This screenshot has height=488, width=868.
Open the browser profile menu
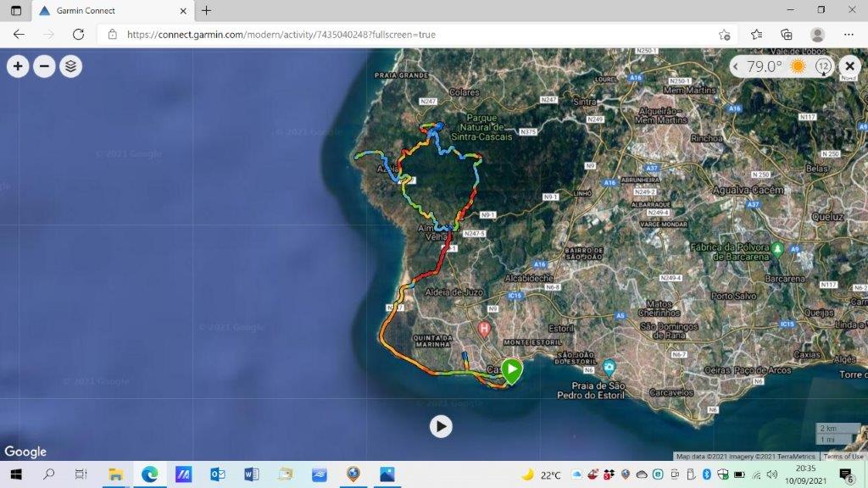tap(817, 35)
